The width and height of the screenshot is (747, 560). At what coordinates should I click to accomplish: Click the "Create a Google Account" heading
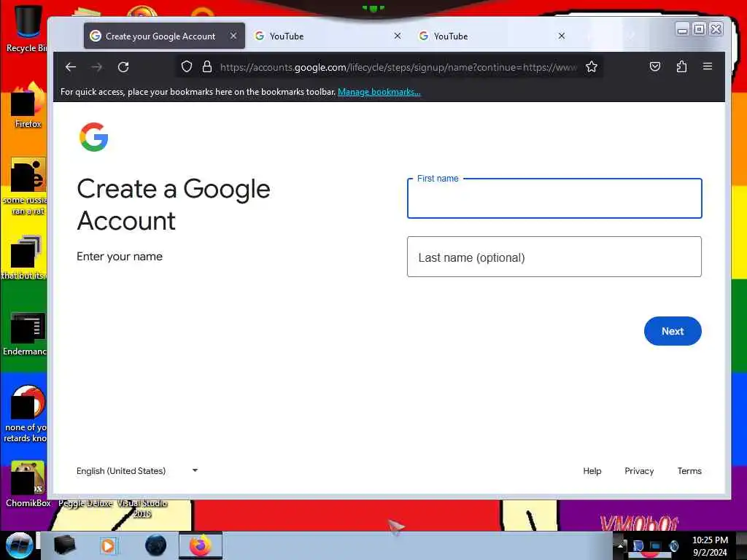click(x=174, y=205)
